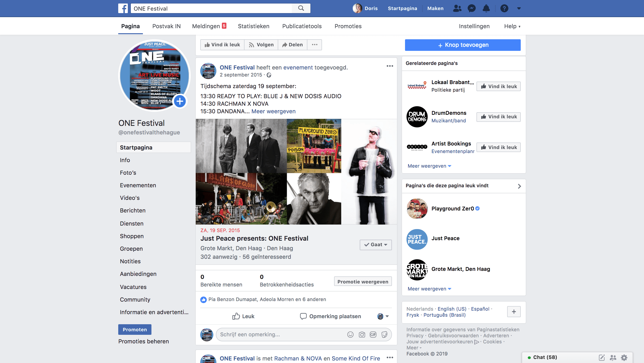The width and height of the screenshot is (644, 363).
Task: Click Knop toevoegen button
Action: pyautogui.click(x=463, y=45)
